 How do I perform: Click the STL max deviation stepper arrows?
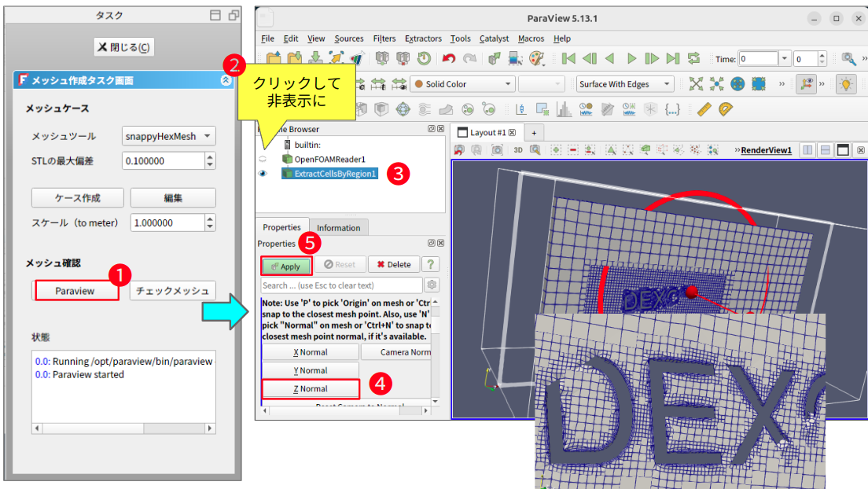(x=210, y=160)
